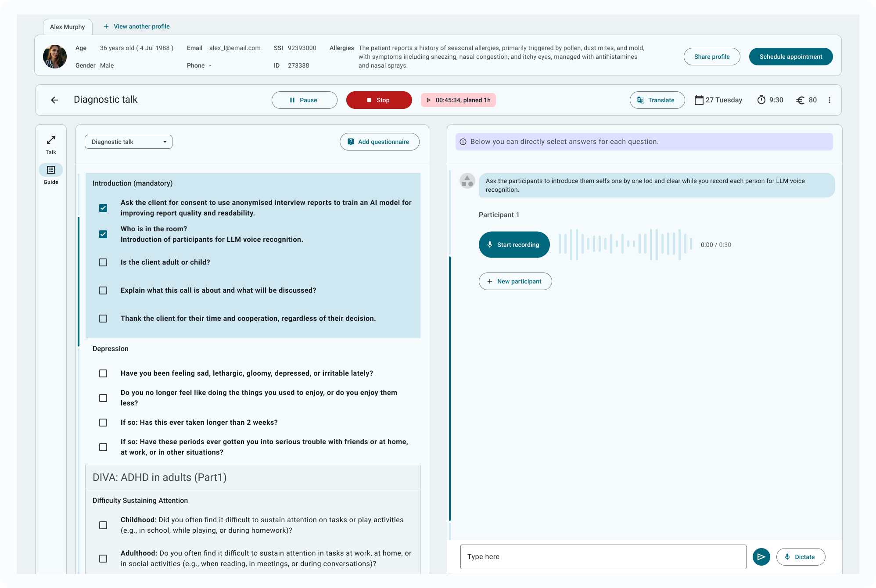The image size is (876, 588).
Task: Click the back arrow beside Diagnostic talk
Action: click(x=54, y=100)
